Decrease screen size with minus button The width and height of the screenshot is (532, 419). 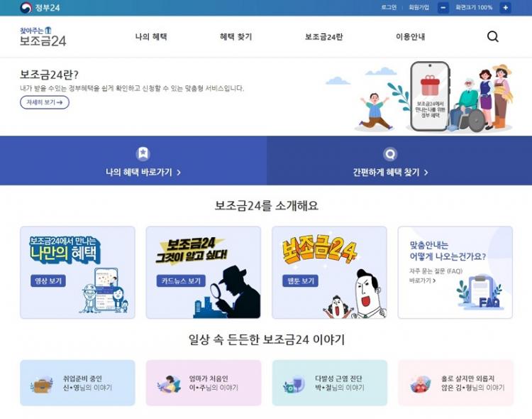coord(443,8)
